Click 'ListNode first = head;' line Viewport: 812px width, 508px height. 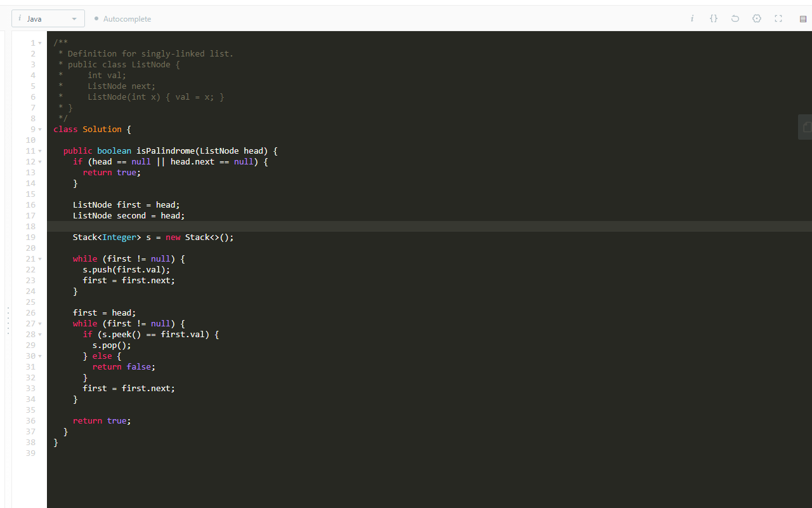point(126,204)
